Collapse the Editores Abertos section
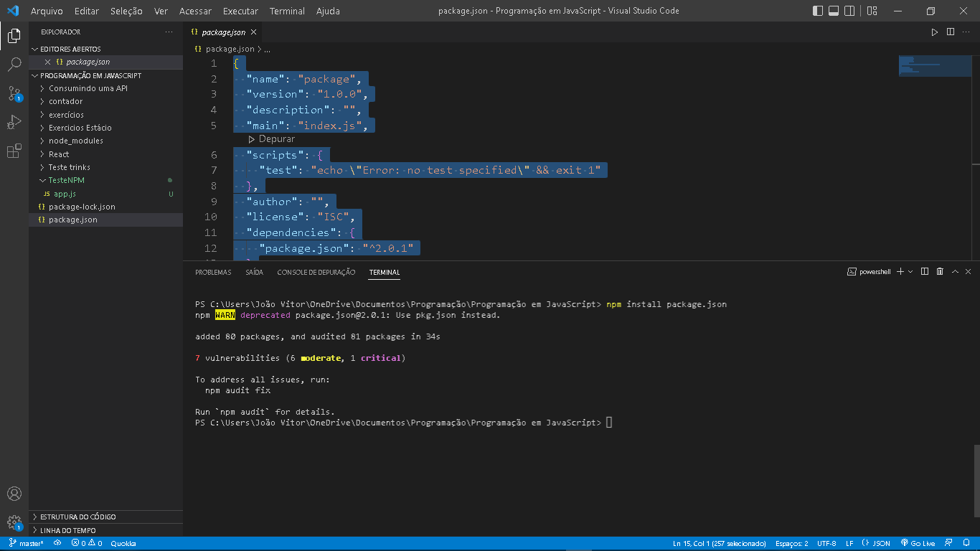 click(x=105, y=49)
